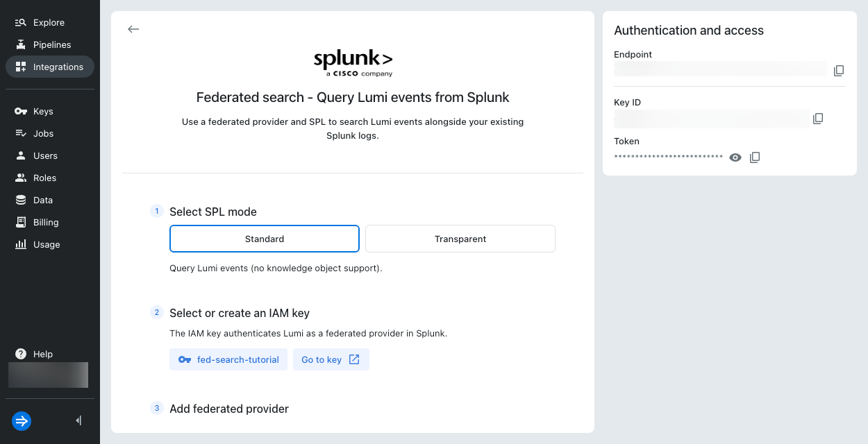The image size is (868, 444).
Task: Click the masked Token asterisks
Action: click(x=669, y=157)
